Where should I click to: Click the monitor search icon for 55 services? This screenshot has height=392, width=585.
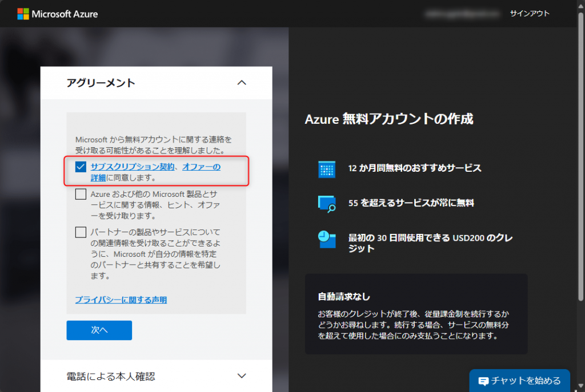(327, 204)
